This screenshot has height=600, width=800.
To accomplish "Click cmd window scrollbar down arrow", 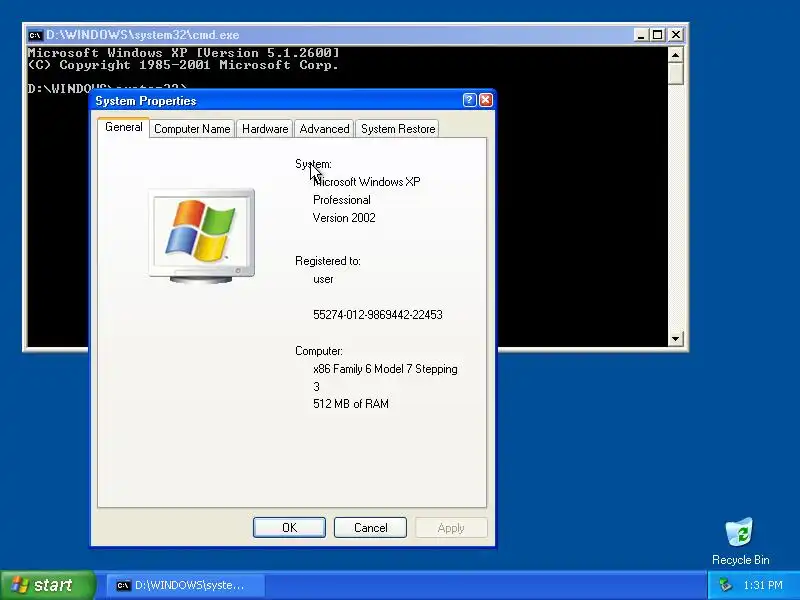I will (675, 339).
